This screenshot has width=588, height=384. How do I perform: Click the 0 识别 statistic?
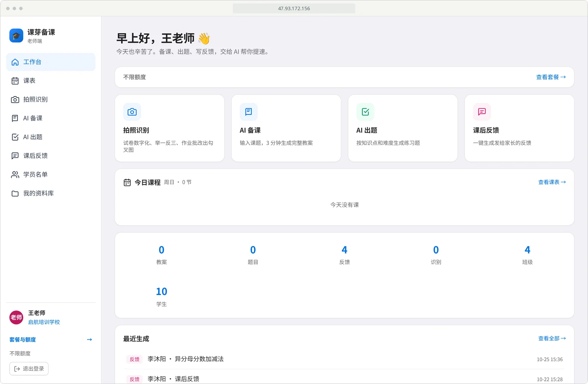point(436,255)
